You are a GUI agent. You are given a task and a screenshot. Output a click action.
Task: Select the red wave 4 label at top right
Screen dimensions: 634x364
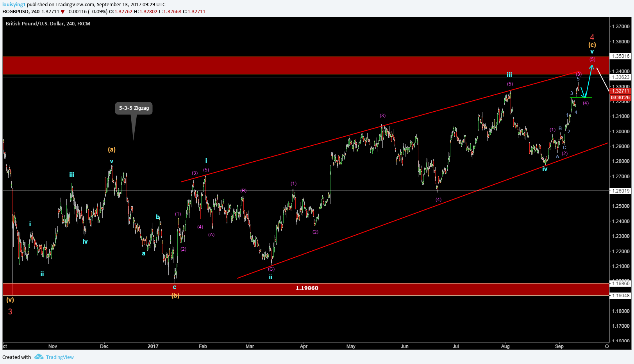pyautogui.click(x=592, y=37)
